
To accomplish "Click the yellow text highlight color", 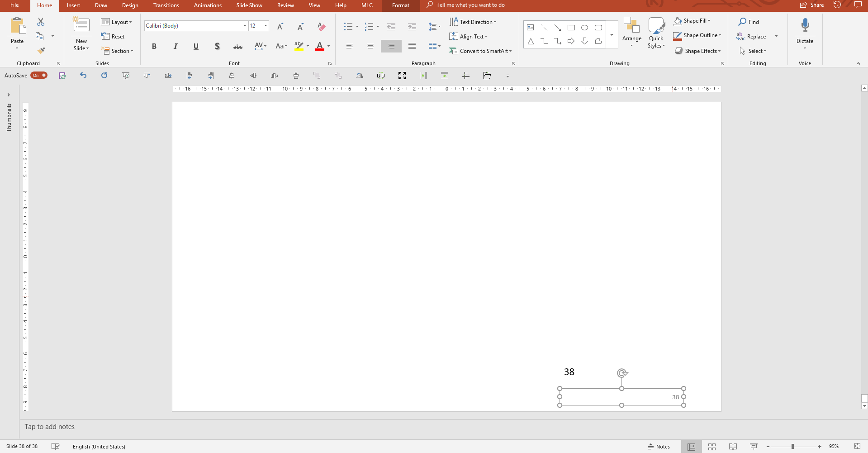I will (299, 46).
